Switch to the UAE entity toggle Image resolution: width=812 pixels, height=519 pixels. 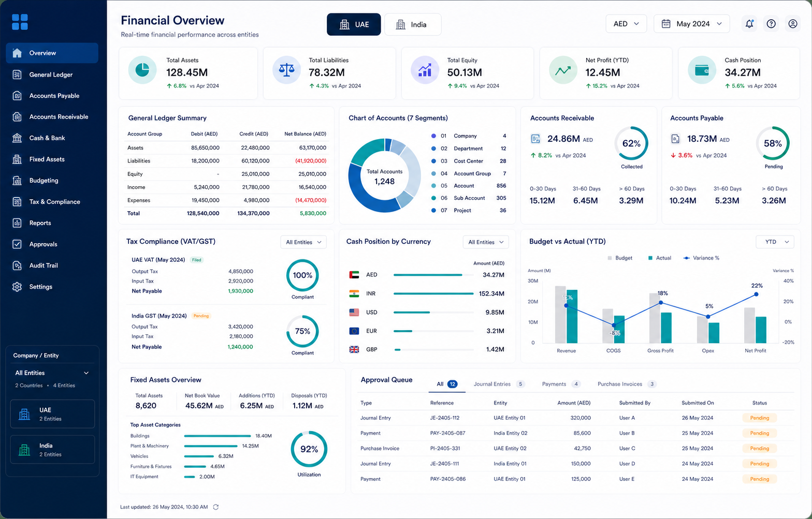click(354, 24)
